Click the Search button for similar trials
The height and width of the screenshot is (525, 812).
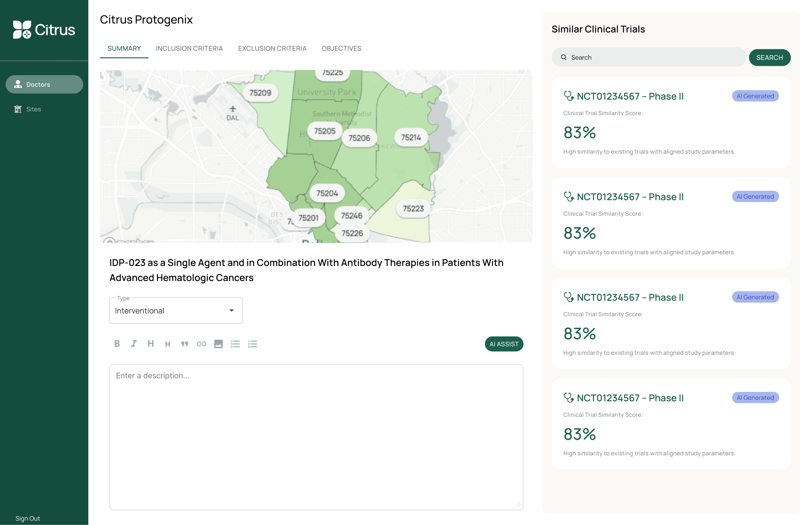pyautogui.click(x=769, y=57)
